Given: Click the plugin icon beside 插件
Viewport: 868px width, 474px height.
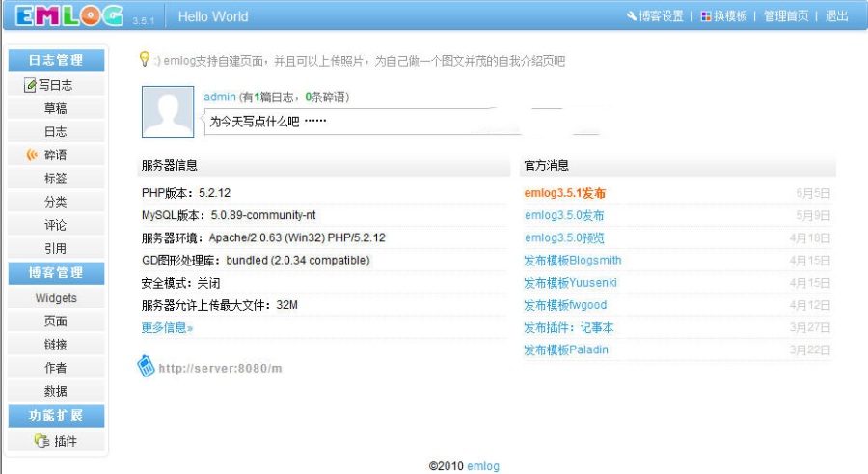Looking at the screenshot, I should 41,441.
